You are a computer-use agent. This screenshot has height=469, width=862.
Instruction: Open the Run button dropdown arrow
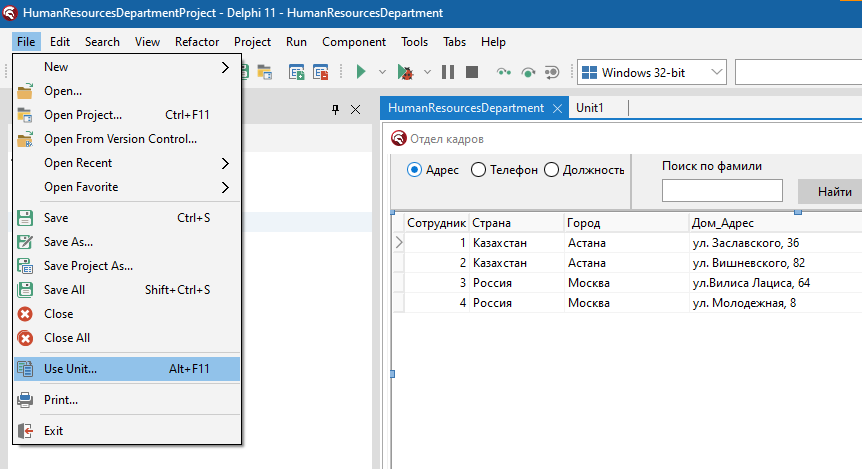(382, 72)
